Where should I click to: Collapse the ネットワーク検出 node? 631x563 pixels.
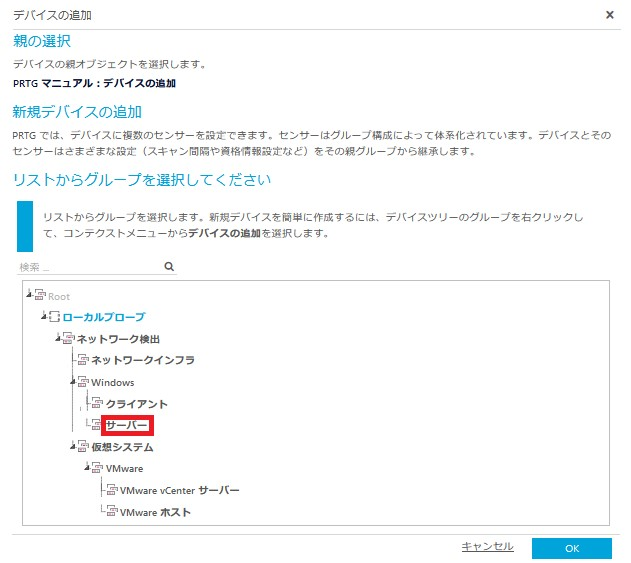58,338
